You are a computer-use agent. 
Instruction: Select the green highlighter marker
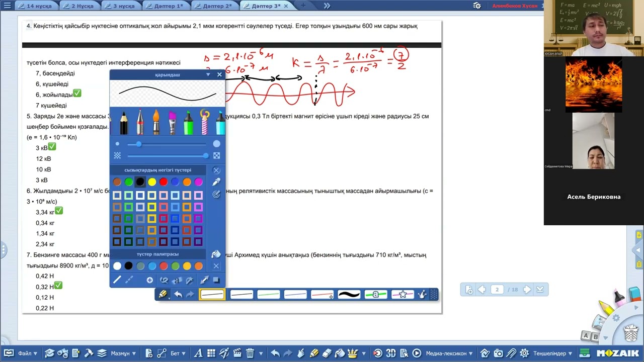point(188,122)
